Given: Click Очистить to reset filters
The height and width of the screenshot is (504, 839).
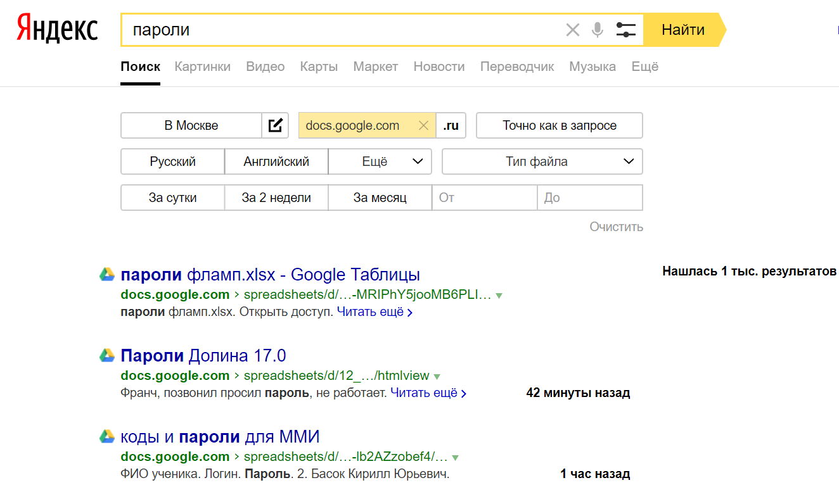Looking at the screenshot, I should point(616,227).
